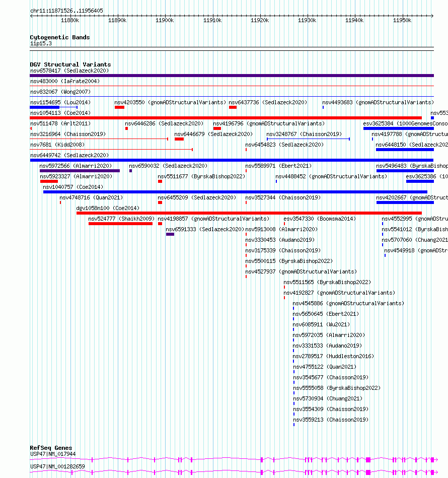Open nsv5913008 (Almarri2020) label
The height and width of the screenshot is (478, 448).
point(281,230)
